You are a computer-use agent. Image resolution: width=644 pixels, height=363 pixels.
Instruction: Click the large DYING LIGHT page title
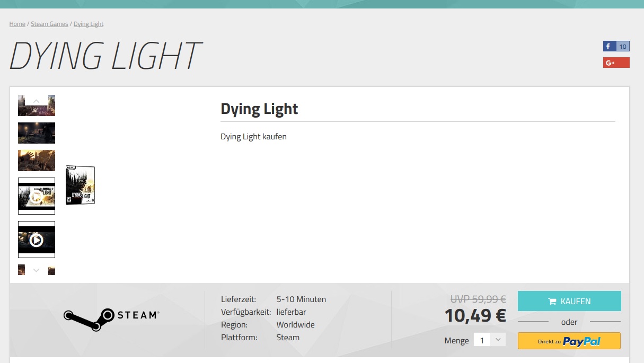point(105,56)
